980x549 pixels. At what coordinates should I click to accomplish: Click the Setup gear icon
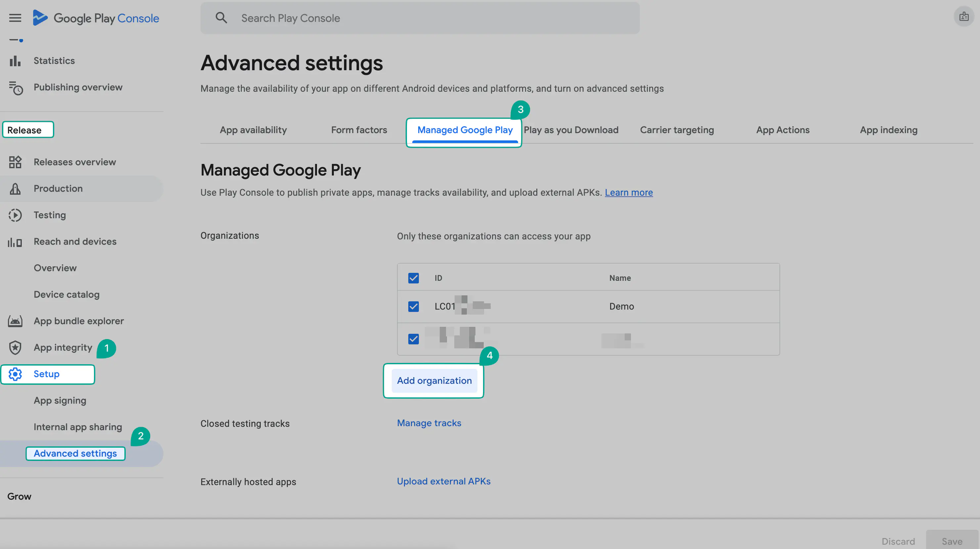click(15, 374)
